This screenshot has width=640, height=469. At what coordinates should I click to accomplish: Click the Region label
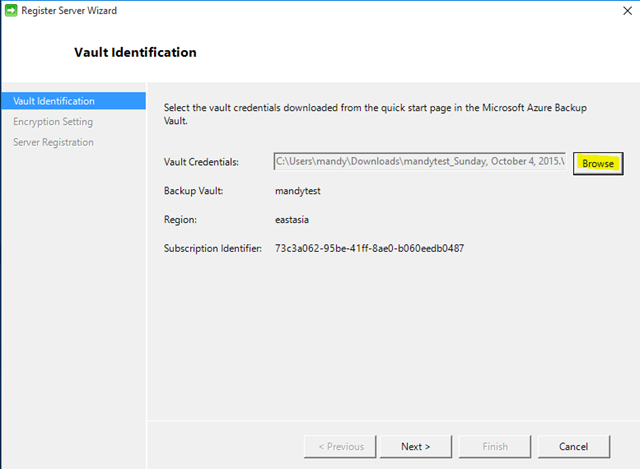(x=180, y=220)
